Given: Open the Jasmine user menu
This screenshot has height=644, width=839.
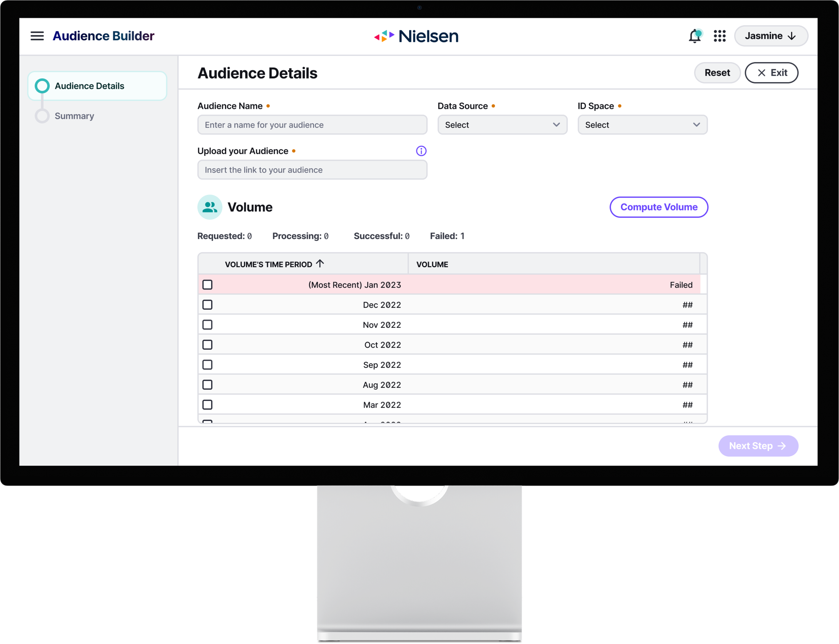Looking at the screenshot, I should click(x=771, y=36).
